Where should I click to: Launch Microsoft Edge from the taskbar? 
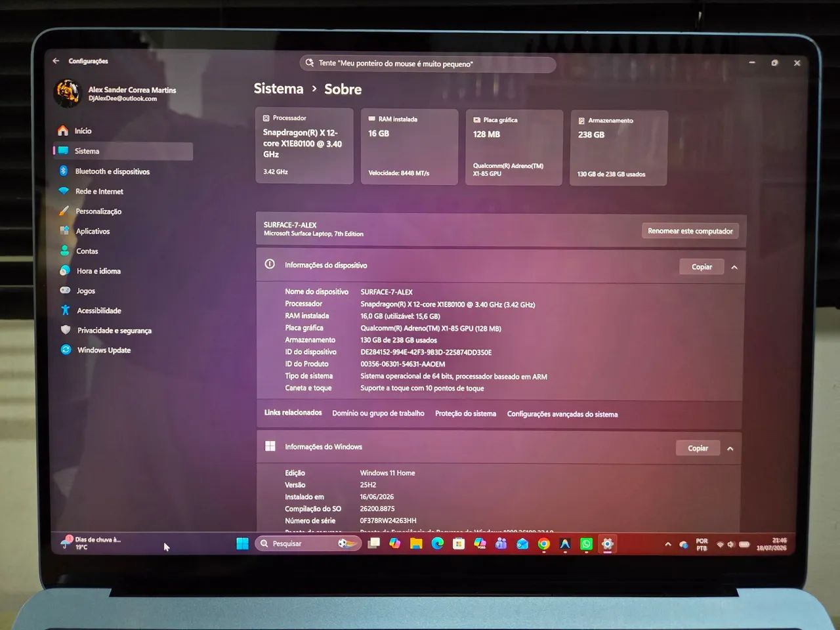click(437, 543)
